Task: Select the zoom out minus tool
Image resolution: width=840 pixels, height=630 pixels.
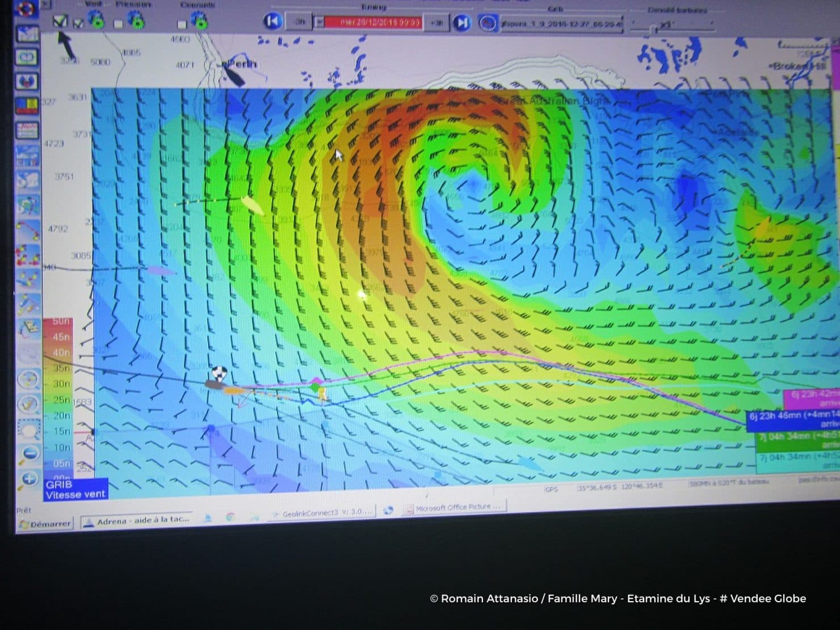Action: (28, 452)
